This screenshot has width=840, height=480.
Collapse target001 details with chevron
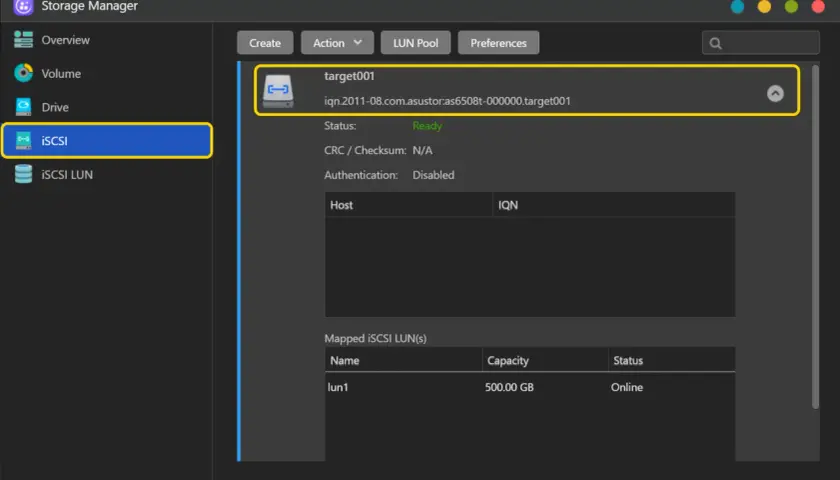[775, 94]
